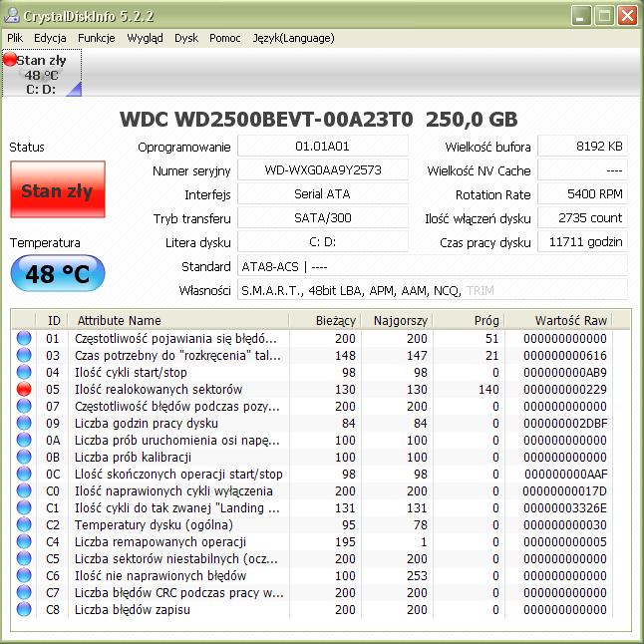Viewport: 644px width, 644px height.
Task: Click the Serial ATA interface field
Action: pyautogui.click(x=323, y=193)
